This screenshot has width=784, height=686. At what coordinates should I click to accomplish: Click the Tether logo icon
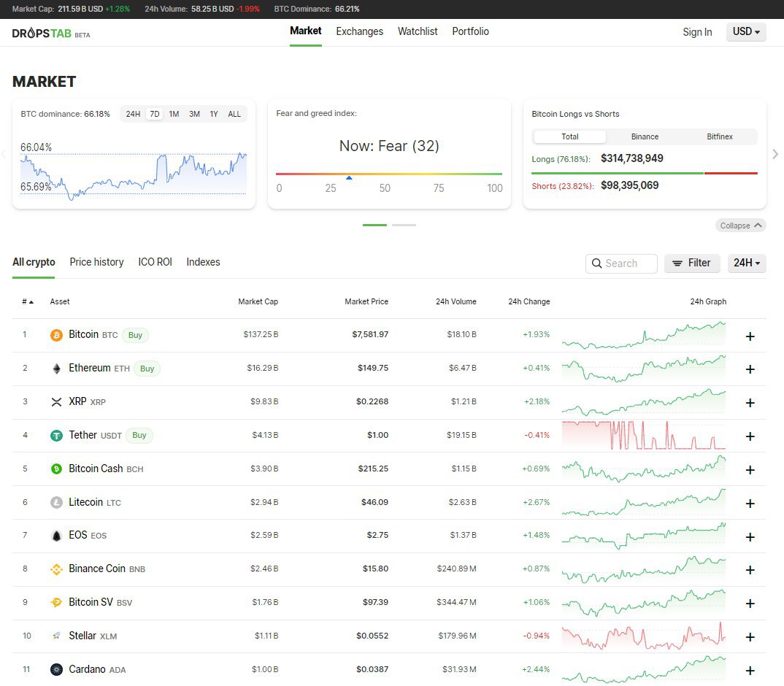coord(56,436)
